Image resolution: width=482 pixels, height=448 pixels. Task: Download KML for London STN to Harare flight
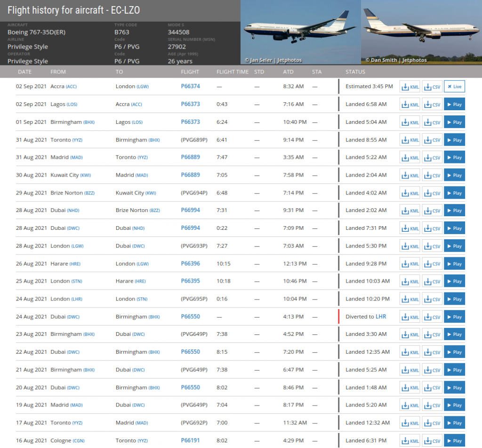[410, 281]
